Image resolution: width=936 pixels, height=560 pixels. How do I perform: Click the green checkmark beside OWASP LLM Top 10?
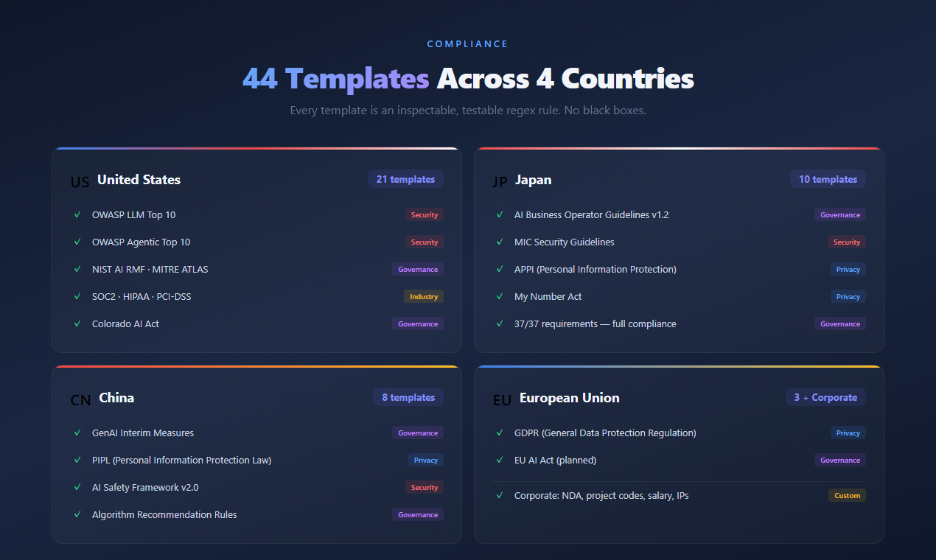tap(77, 214)
